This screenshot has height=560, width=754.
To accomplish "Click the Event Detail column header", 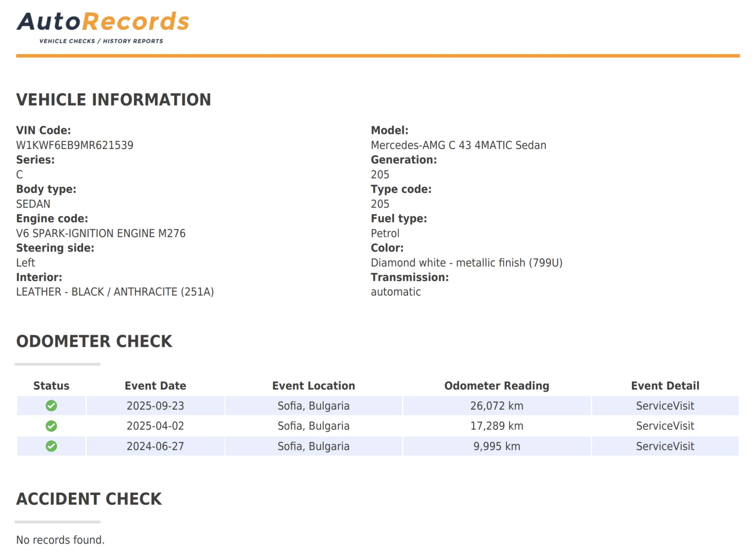I will [x=665, y=386].
